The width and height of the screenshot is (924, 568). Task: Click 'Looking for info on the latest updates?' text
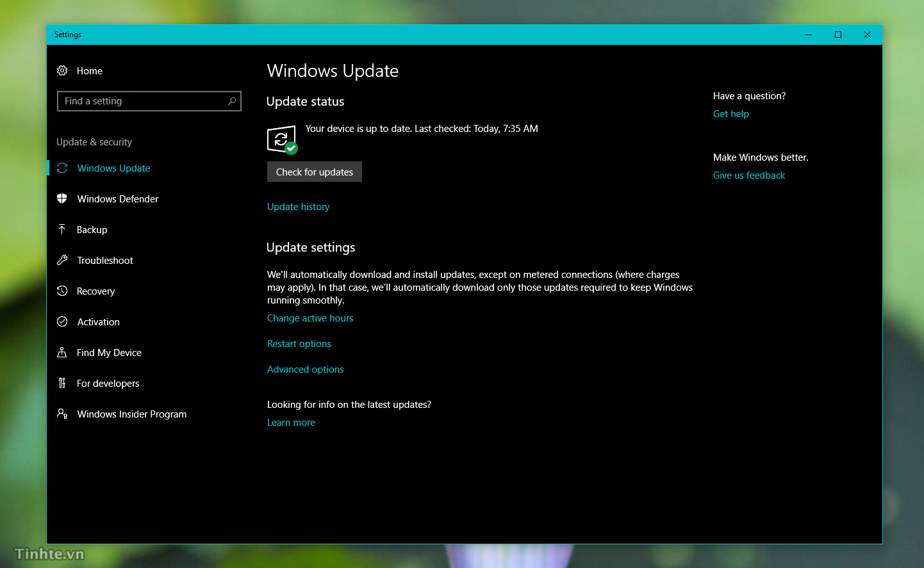349,405
